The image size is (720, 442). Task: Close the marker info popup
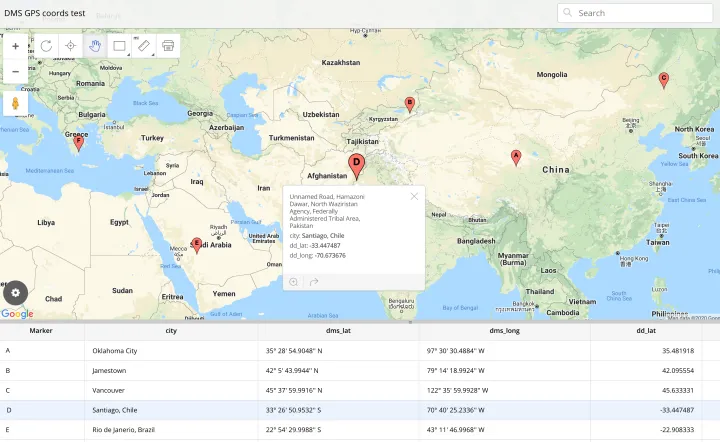click(x=414, y=196)
